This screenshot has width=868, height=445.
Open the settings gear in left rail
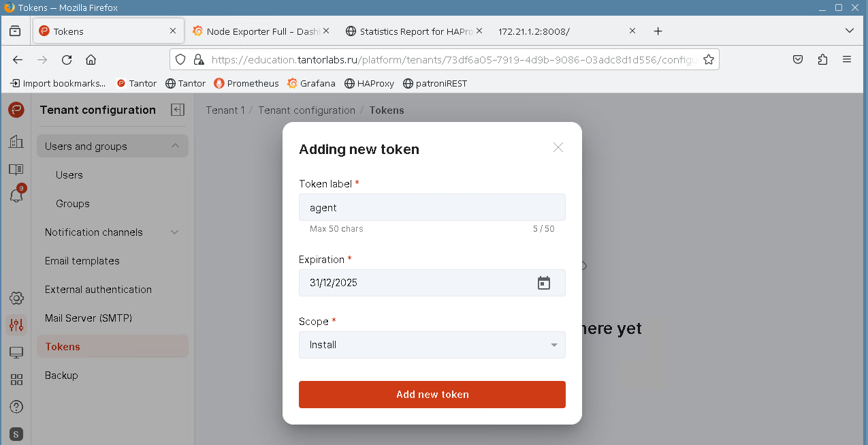point(16,298)
